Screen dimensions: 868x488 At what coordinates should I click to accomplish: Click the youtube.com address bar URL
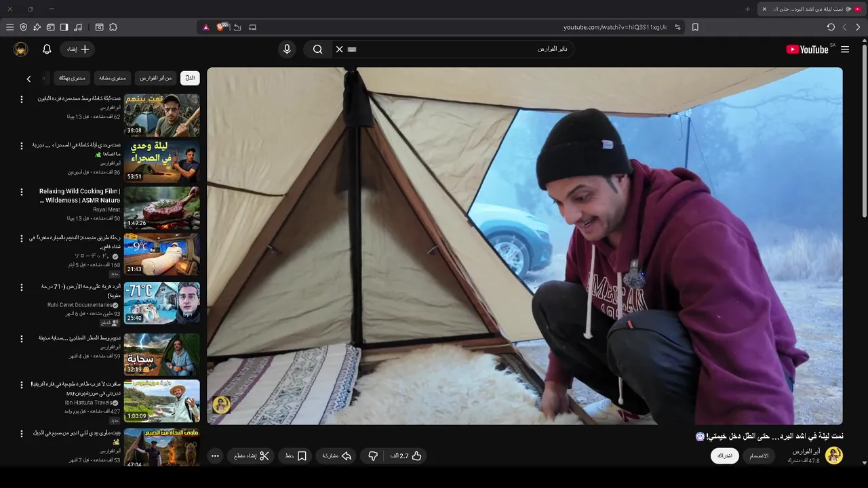click(615, 27)
